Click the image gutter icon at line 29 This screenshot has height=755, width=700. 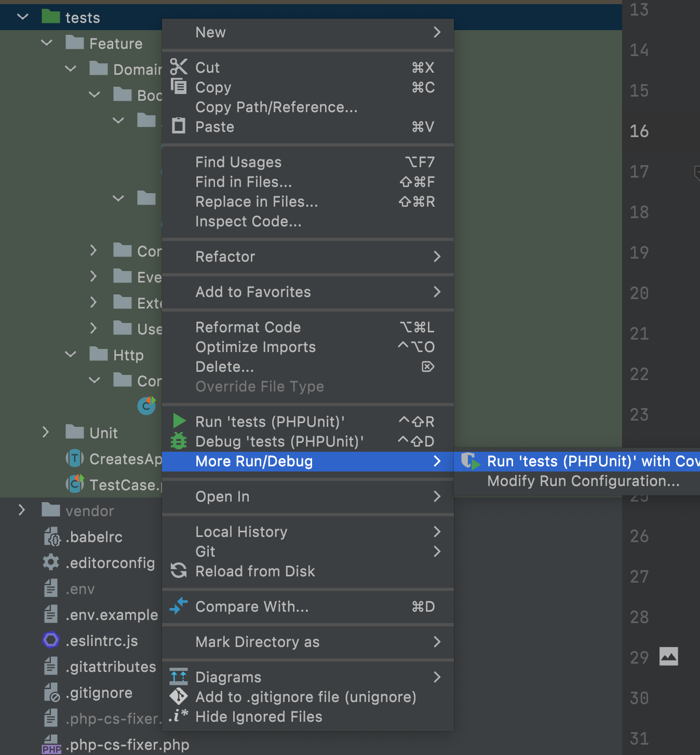[668, 656]
